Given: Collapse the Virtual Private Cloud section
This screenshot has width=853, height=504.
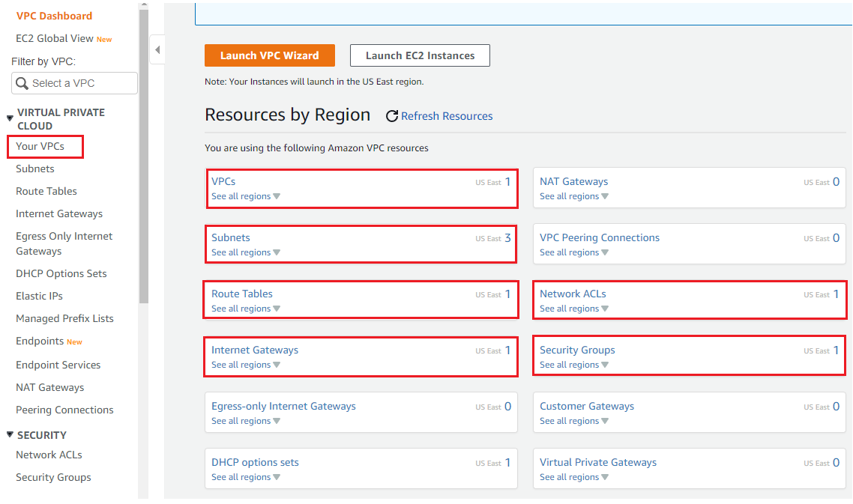Looking at the screenshot, I should pyautogui.click(x=10, y=118).
